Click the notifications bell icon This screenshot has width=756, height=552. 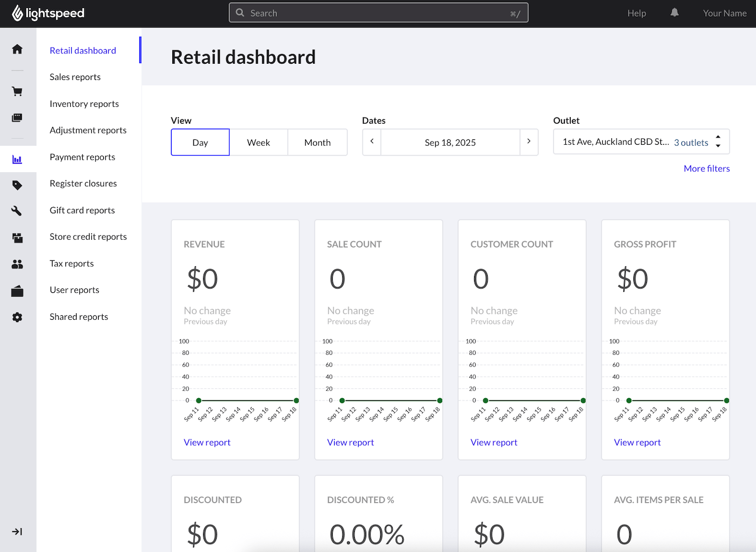674,13
